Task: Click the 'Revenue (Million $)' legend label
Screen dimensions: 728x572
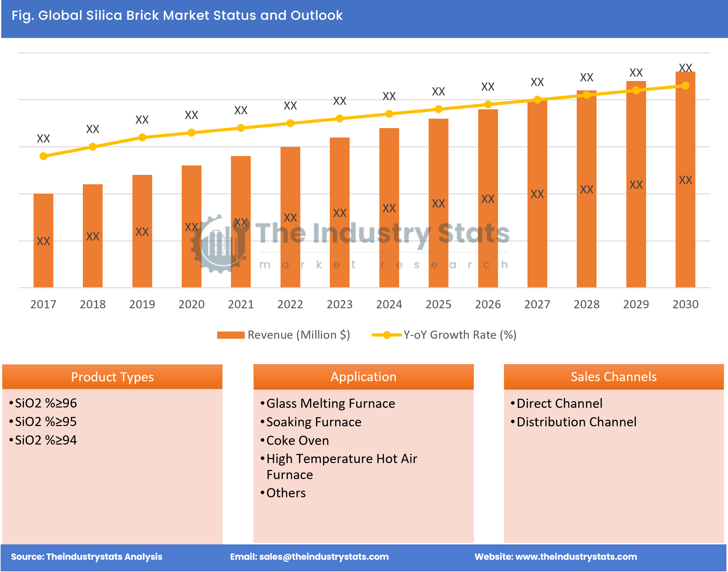Action: click(x=299, y=335)
